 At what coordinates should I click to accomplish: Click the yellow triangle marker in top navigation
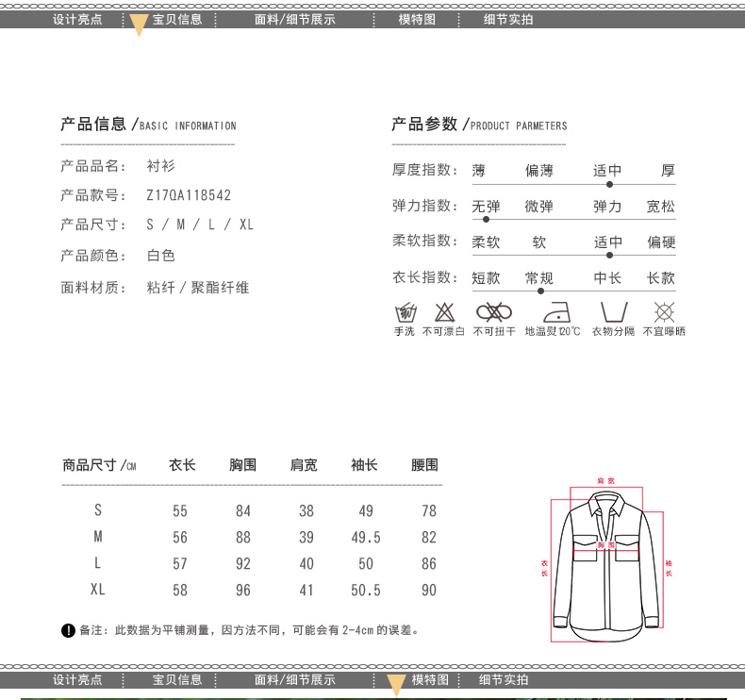(138, 25)
